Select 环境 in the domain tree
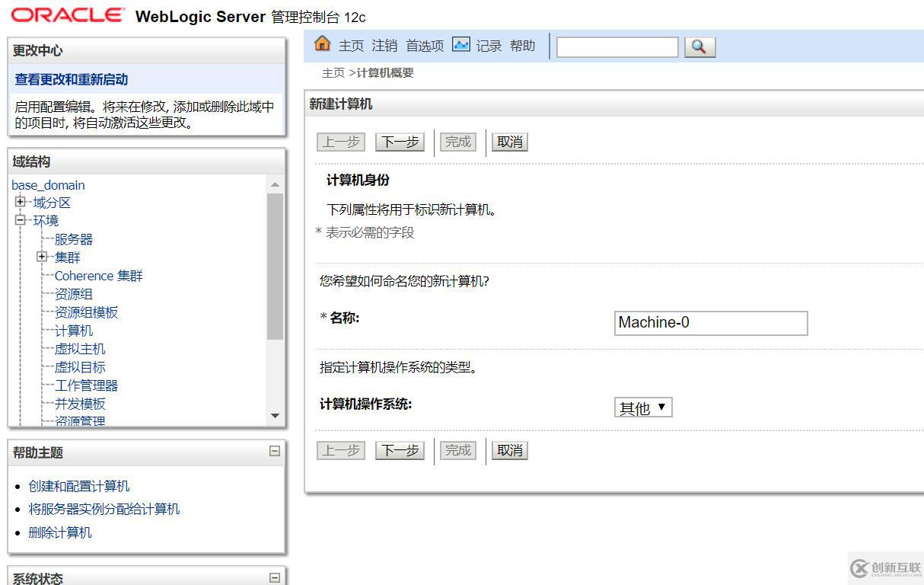The width and height of the screenshot is (924, 585). click(46, 221)
